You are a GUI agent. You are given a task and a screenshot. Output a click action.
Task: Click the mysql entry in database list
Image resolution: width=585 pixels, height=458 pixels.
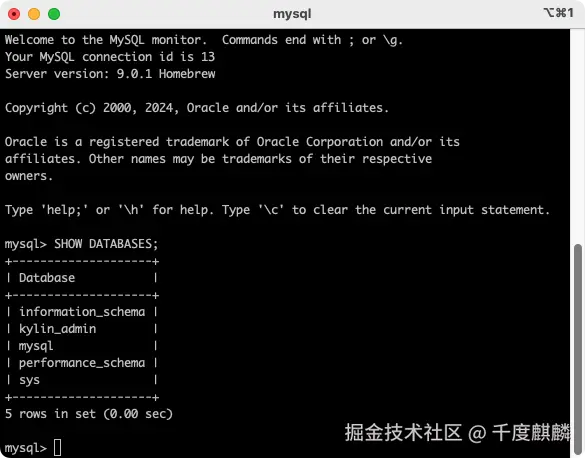(x=36, y=346)
